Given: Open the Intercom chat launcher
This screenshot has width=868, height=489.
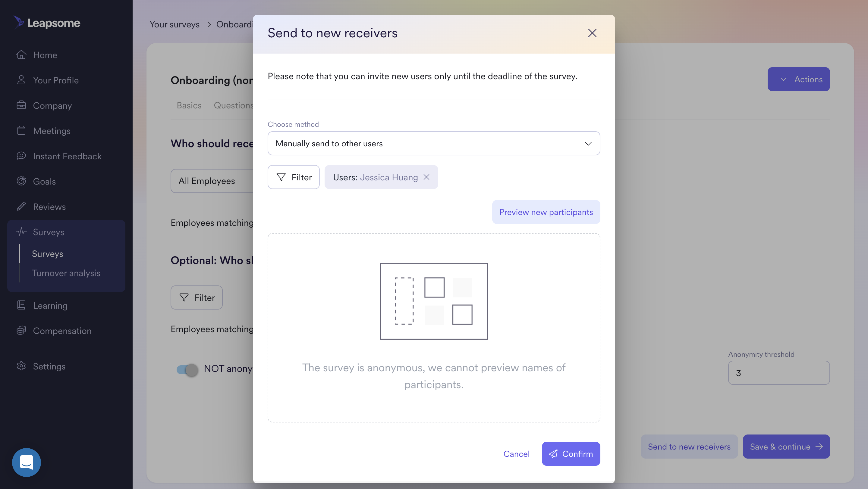Looking at the screenshot, I should pyautogui.click(x=26, y=462).
